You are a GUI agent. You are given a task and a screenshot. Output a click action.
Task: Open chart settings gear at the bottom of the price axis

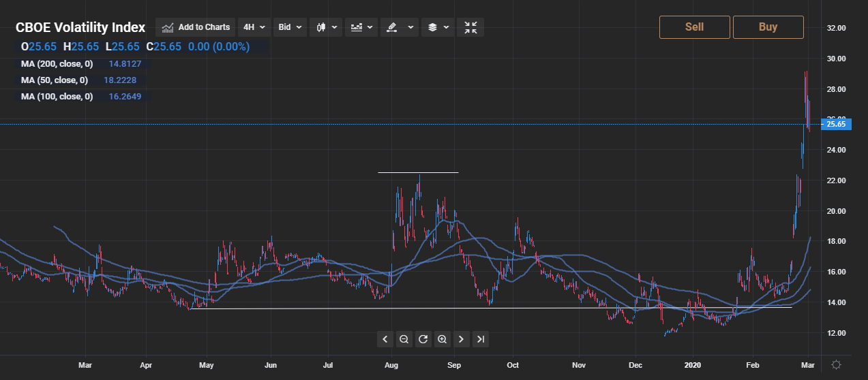pyautogui.click(x=837, y=365)
